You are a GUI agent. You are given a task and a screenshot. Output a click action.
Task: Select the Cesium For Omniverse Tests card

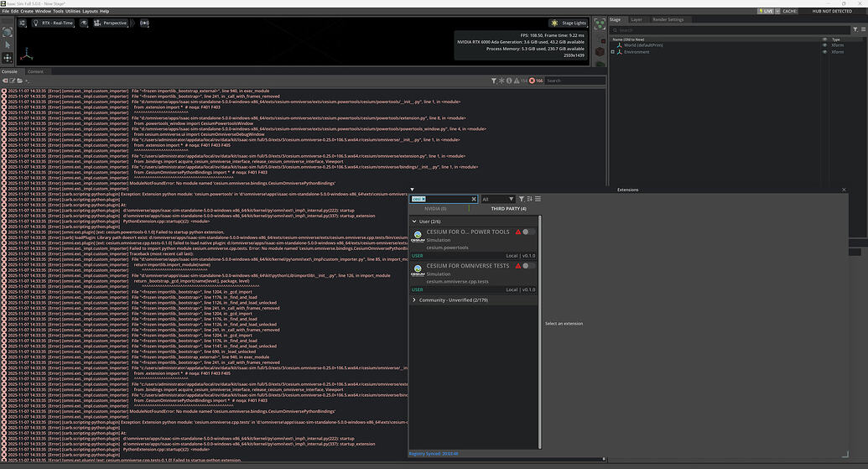pos(473,277)
